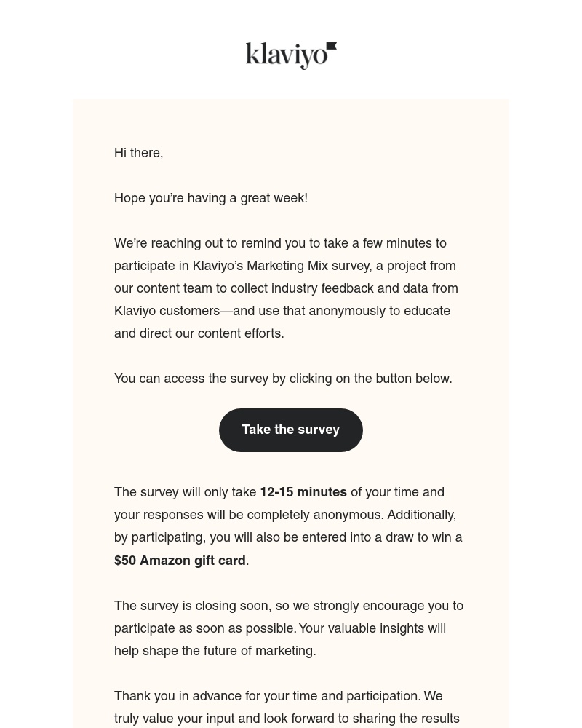Click the 'Take the survey' button
This screenshot has height=728, width=582.
(290, 430)
